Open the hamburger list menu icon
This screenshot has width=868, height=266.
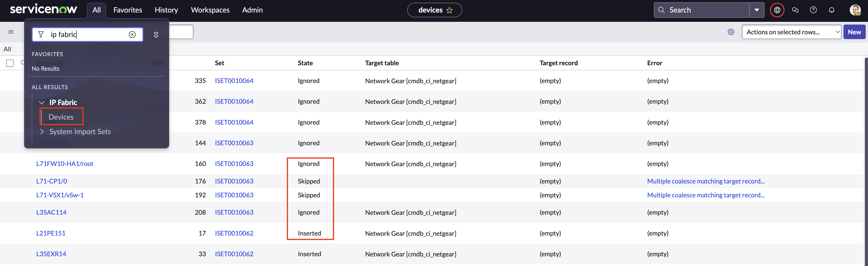11,32
